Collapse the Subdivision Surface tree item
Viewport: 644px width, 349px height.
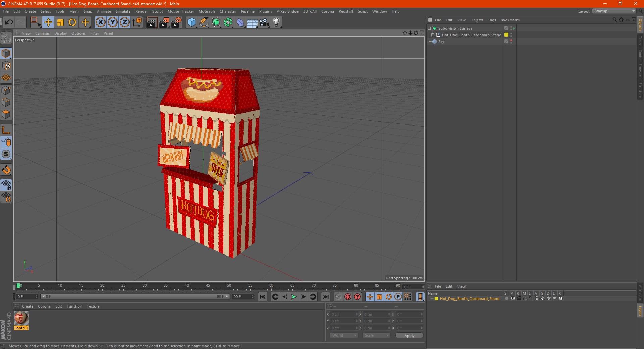[x=429, y=28]
